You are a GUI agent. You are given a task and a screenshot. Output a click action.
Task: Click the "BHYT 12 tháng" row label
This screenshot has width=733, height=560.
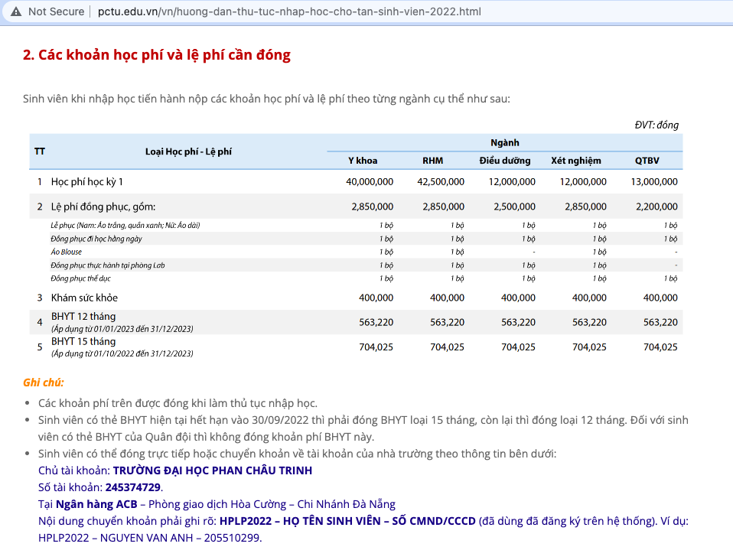point(83,317)
